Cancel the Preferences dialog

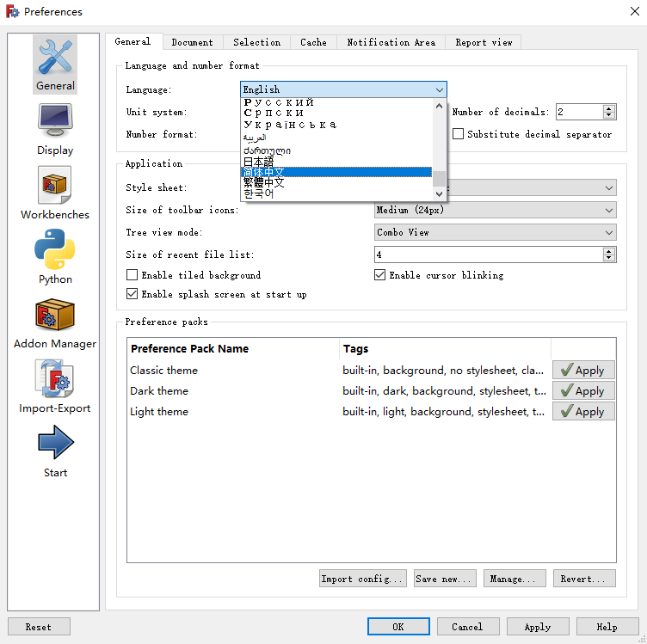468,627
